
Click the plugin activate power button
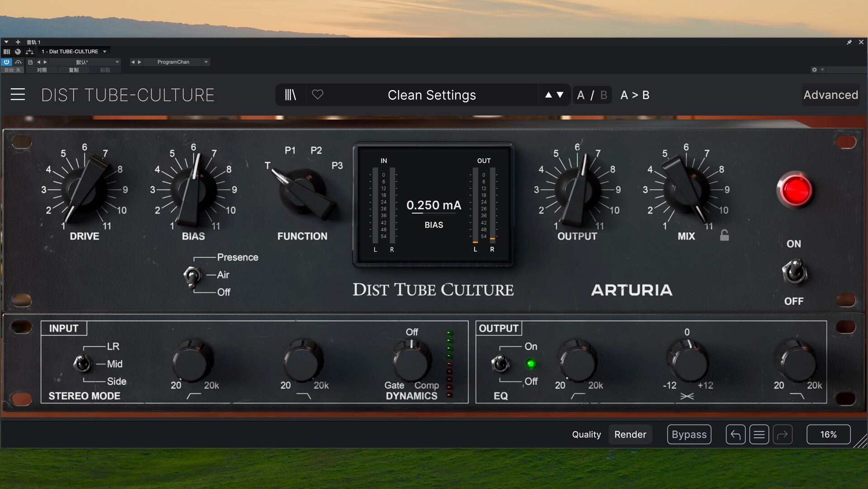(7, 62)
